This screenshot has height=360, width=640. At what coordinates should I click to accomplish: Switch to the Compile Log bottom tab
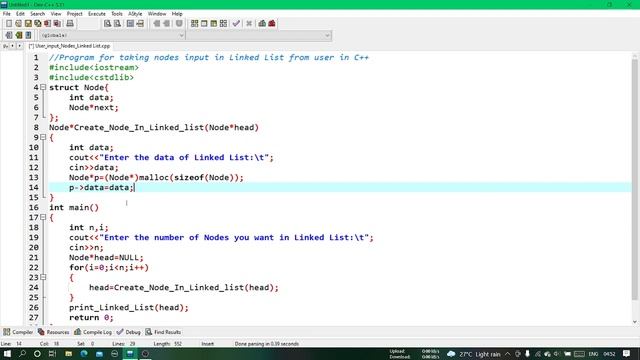pos(93,332)
